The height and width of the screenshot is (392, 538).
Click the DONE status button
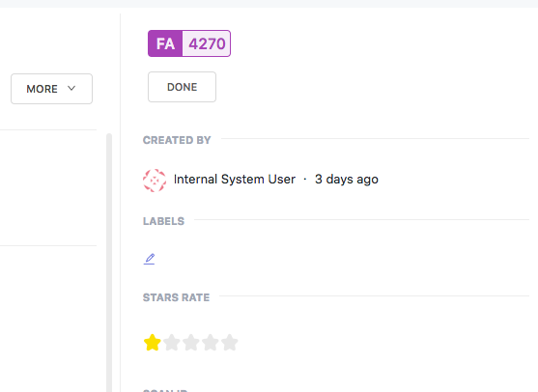(182, 87)
